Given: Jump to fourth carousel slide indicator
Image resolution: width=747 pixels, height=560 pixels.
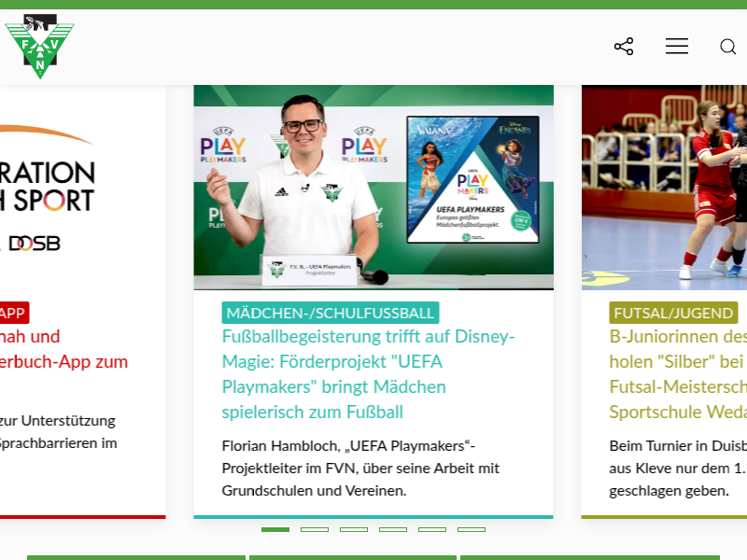Looking at the screenshot, I should pyautogui.click(x=393, y=529).
